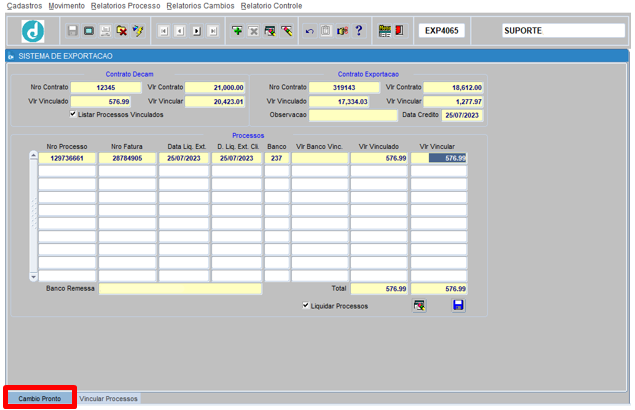Select Nro Fatura cell 28784905

pyautogui.click(x=127, y=158)
